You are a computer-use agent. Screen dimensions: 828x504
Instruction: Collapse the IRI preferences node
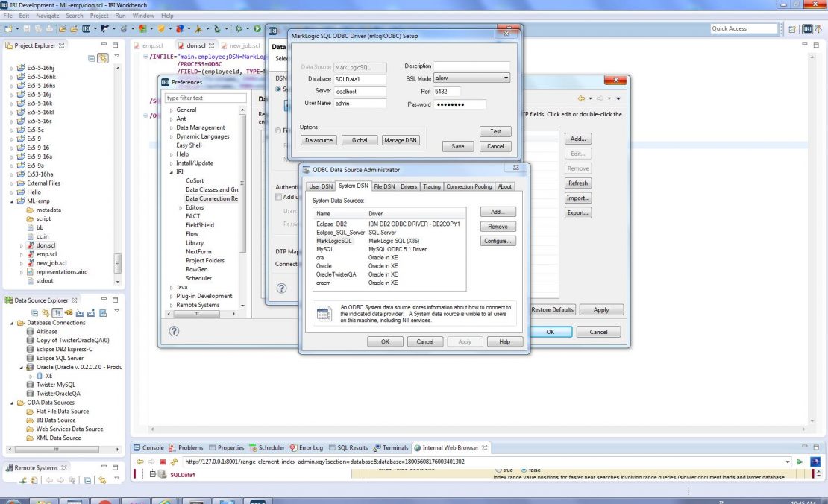tap(171, 172)
